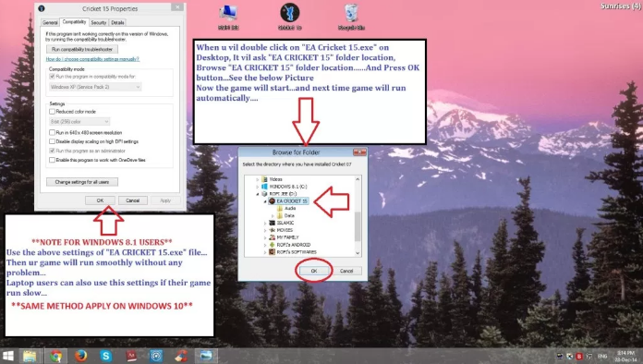Click OK in Browse for Folder dialog
Screen dimensions: 643x364
coord(314,271)
